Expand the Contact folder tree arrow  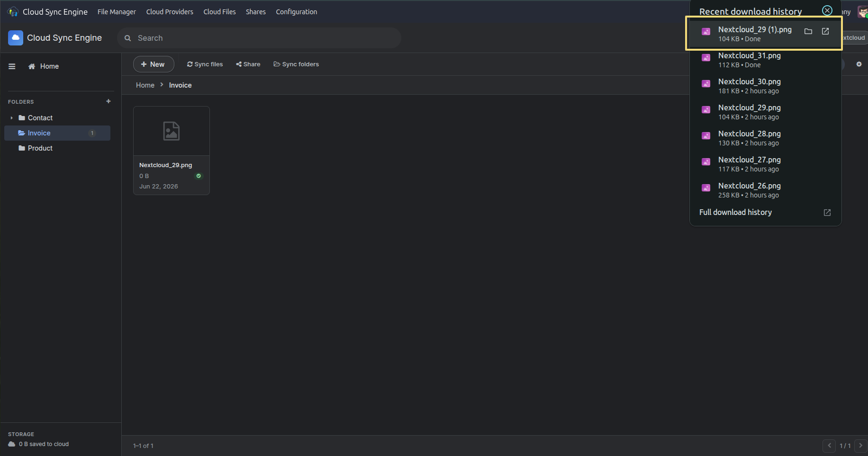pyautogui.click(x=11, y=118)
